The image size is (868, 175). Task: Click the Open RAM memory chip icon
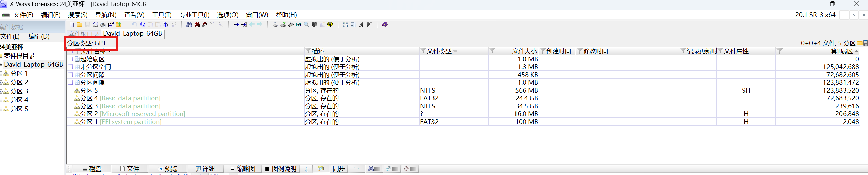pos(291,24)
